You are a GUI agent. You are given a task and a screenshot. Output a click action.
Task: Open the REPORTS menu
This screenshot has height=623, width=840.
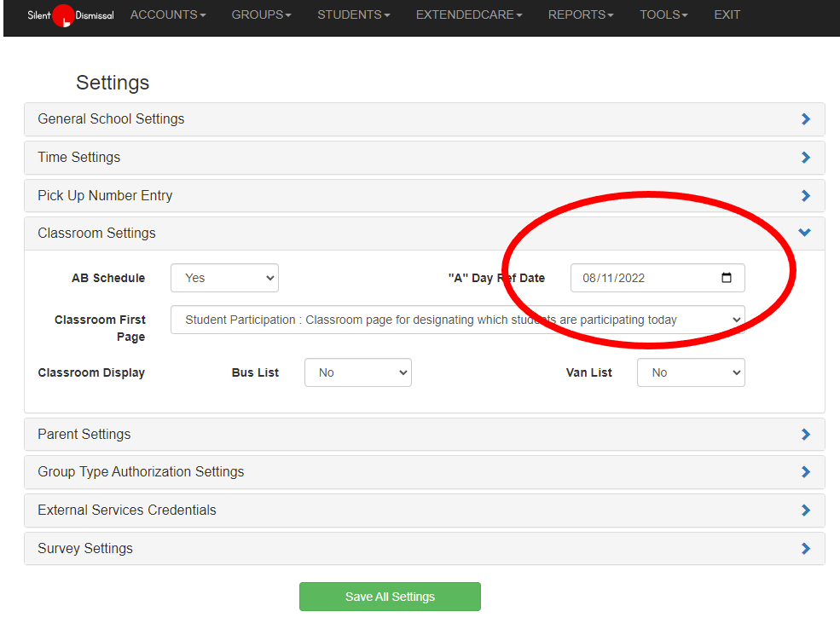tap(580, 15)
